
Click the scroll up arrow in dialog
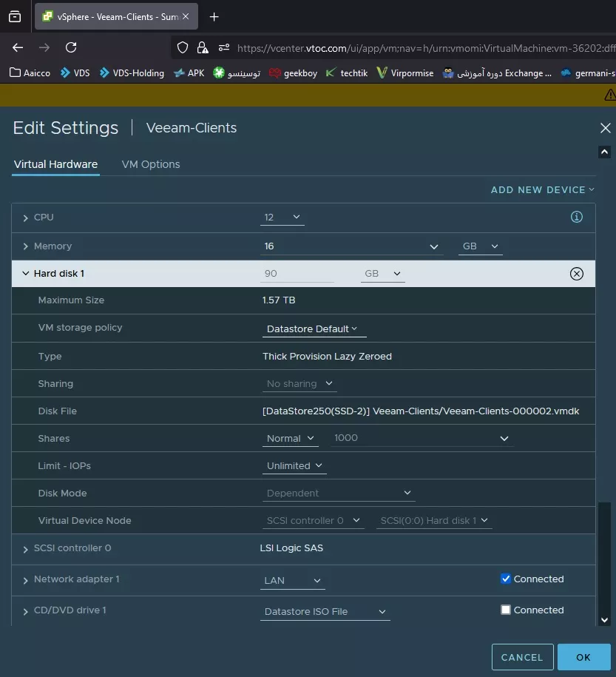(x=604, y=152)
